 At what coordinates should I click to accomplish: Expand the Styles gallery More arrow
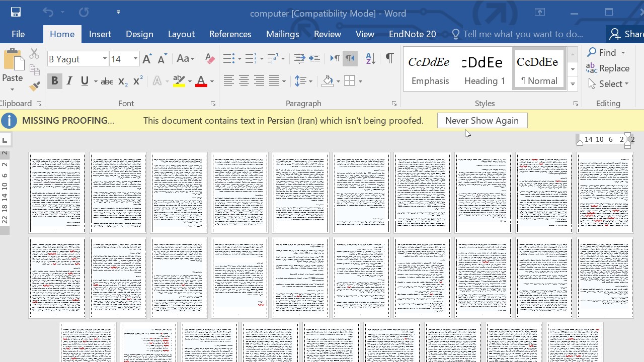[573, 84]
